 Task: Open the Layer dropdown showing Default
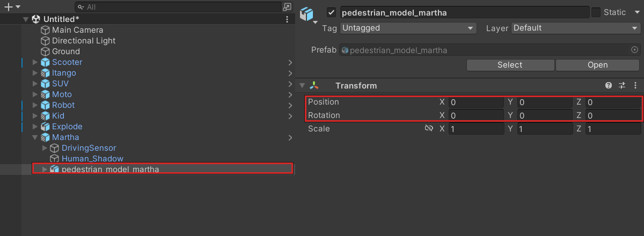(x=576, y=28)
